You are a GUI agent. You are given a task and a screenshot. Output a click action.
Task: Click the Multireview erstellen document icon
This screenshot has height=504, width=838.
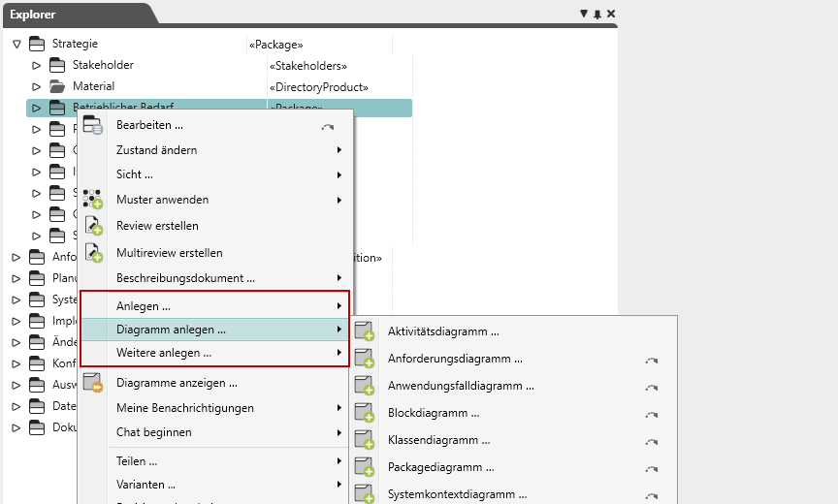click(93, 253)
